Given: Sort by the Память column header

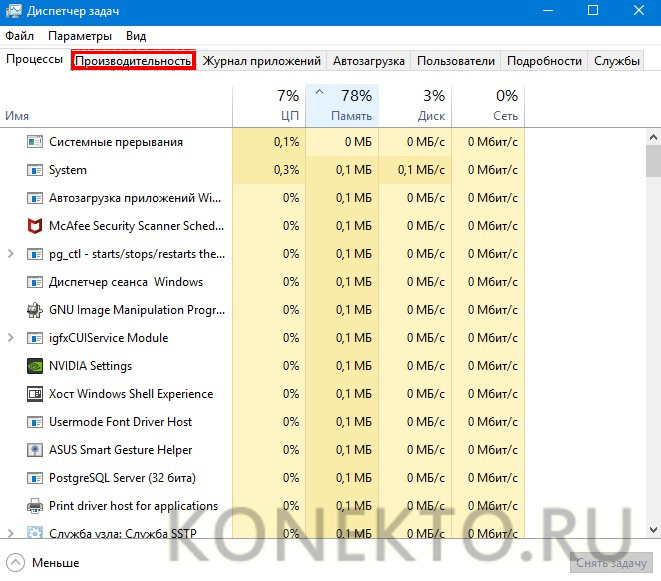Looking at the screenshot, I should click(342, 106).
